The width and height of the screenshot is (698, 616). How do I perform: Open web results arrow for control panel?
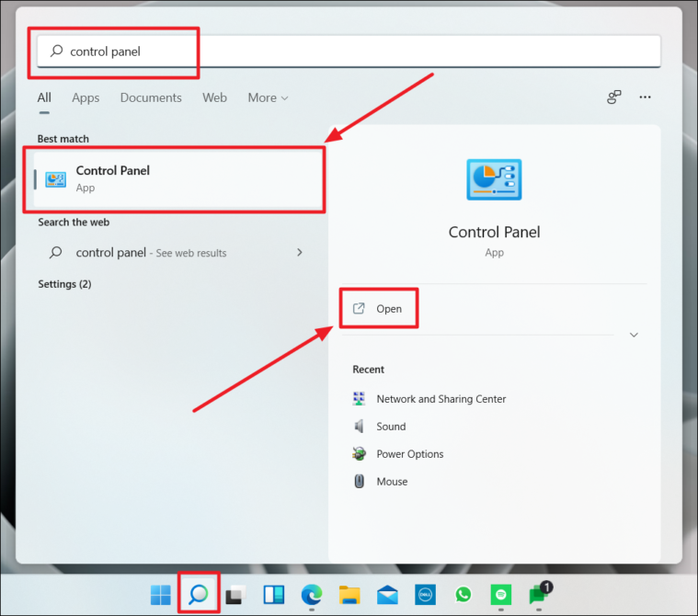tap(300, 252)
